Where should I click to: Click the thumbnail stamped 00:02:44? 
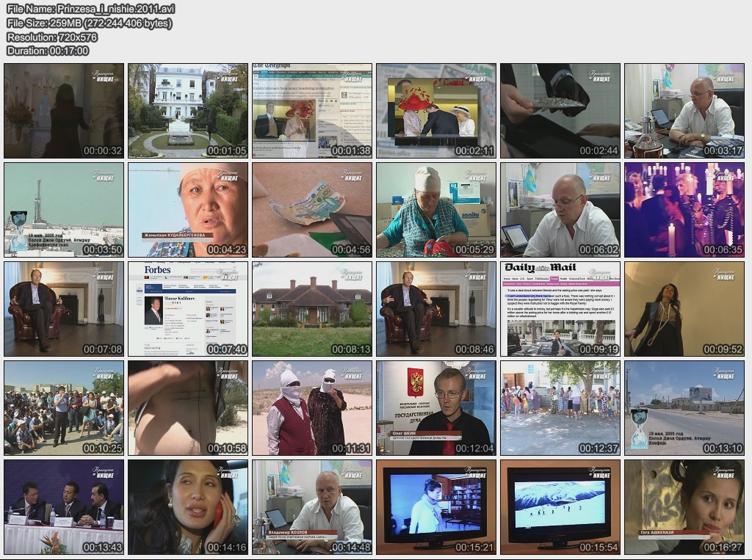click(560, 110)
